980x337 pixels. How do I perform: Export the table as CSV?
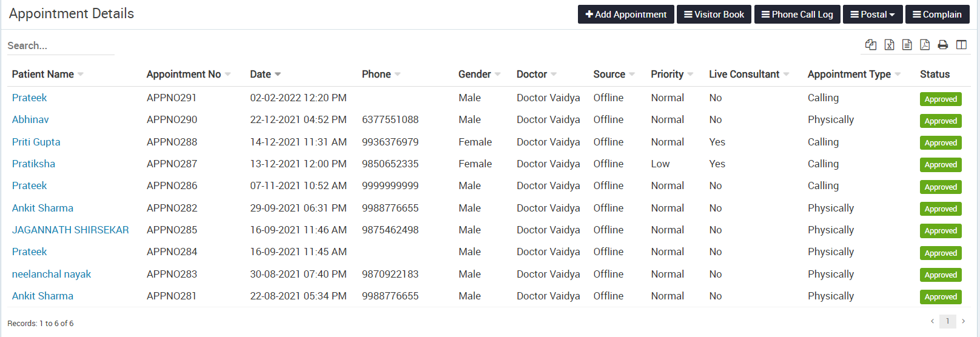point(907,44)
